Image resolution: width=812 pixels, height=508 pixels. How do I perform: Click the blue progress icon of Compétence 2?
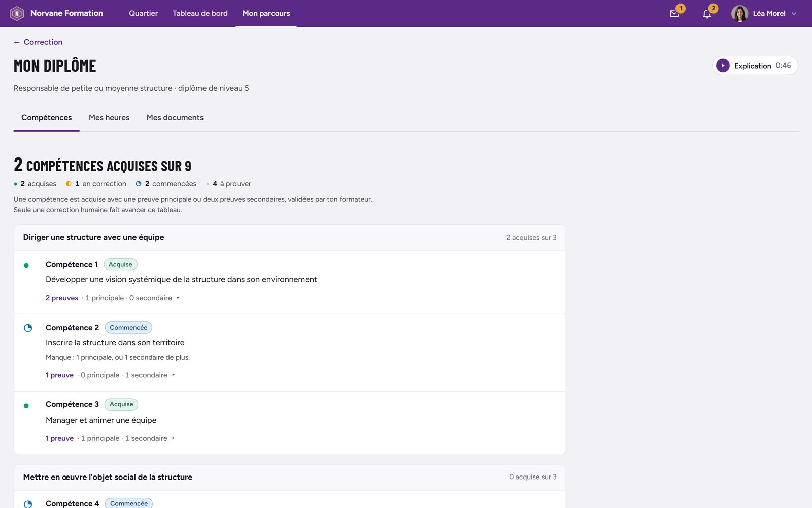[28, 328]
